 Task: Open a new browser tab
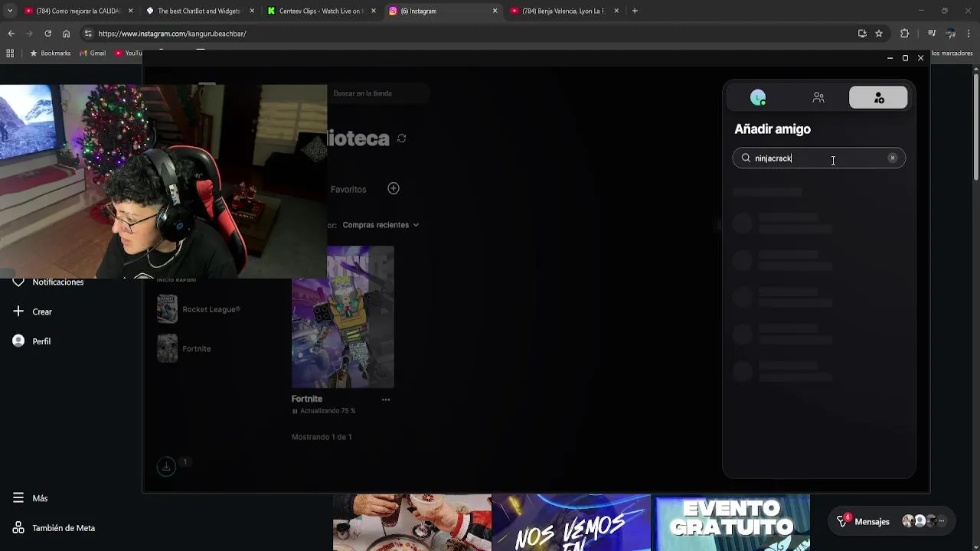click(635, 11)
